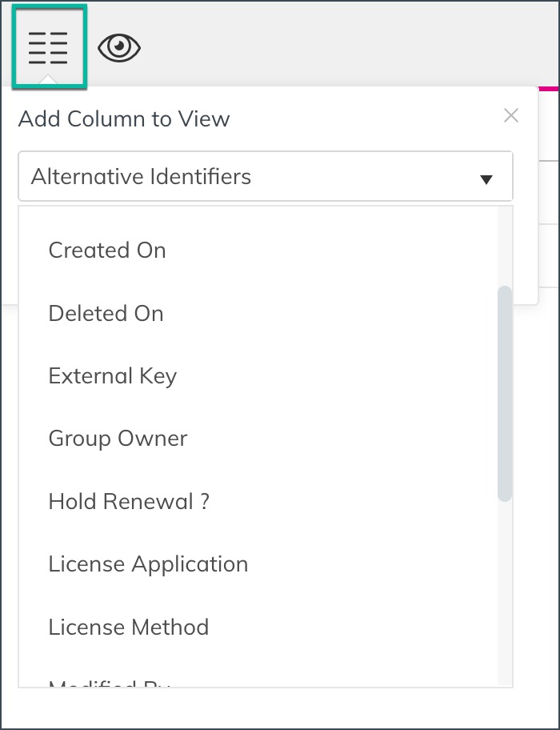
Task: Click blank strip above Created On option
Action: click(x=256, y=216)
